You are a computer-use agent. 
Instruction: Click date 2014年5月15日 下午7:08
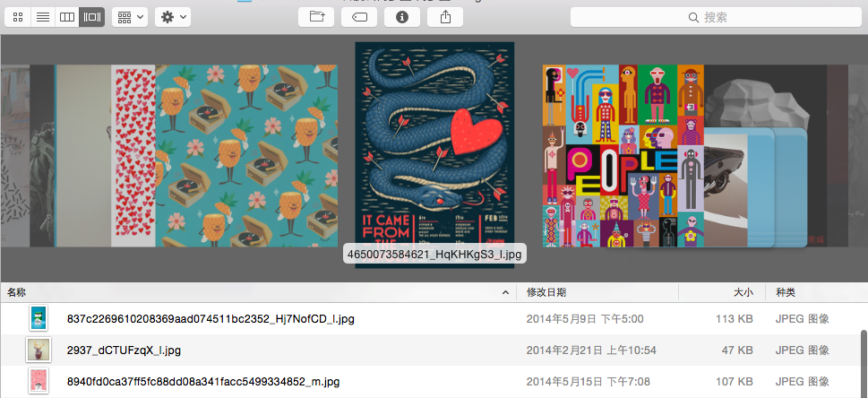pyautogui.click(x=588, y=382)
